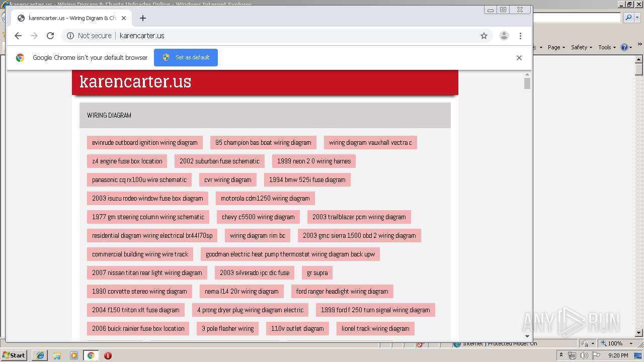Open gr supra link
This screenshot has width=644, height=362.
pos(317,273)
